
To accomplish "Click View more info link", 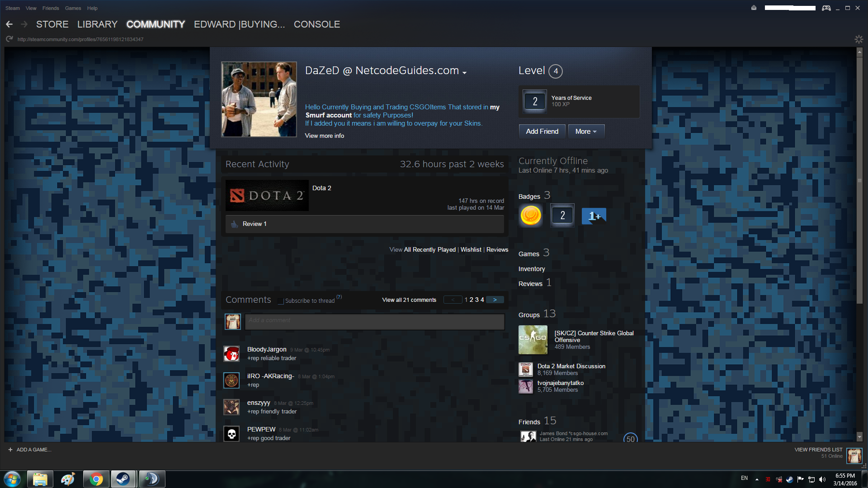I will [x=324, y=136].
